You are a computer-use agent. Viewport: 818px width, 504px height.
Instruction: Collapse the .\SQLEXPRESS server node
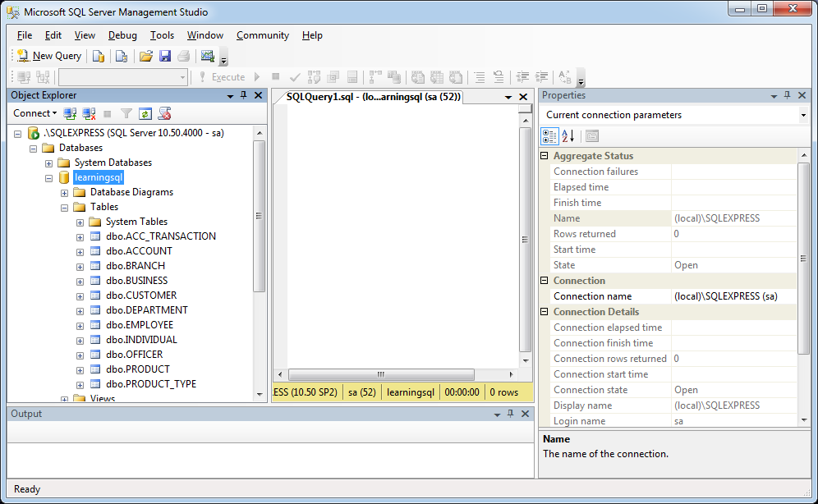[18, 134]
